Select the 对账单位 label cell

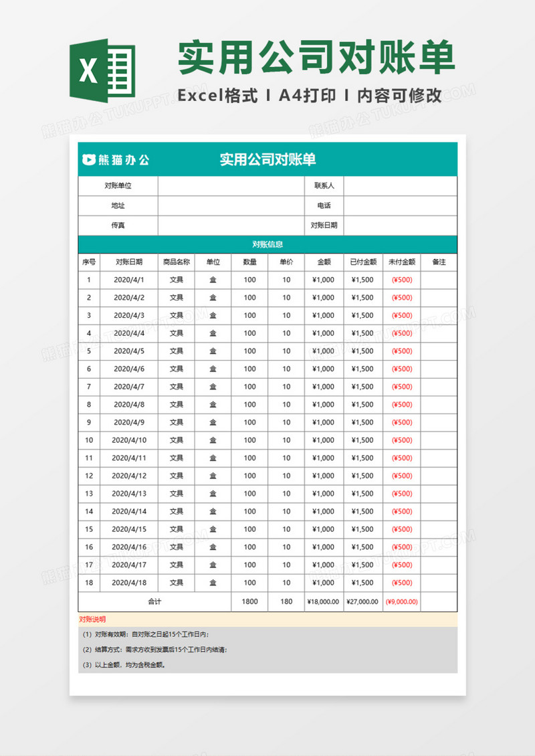(x=118, y=185)
